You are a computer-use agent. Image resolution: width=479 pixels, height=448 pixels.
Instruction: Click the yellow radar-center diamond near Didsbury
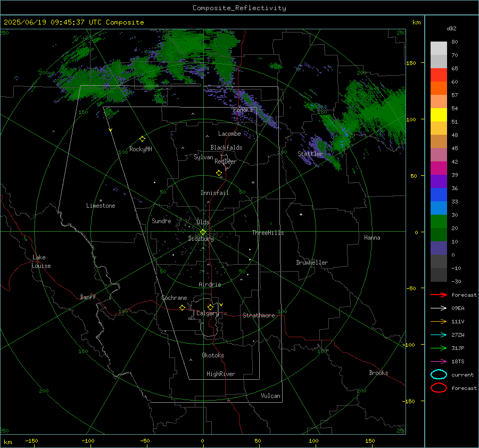click(x=203, y=232)
